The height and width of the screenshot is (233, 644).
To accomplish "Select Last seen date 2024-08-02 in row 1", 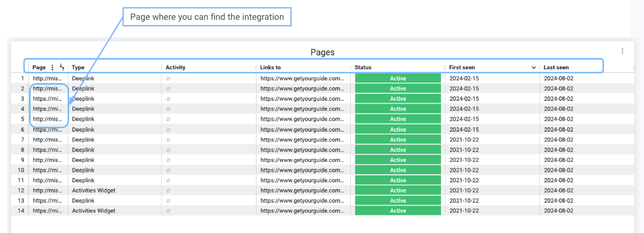I will pyautogui.click(x=558, y=78).
